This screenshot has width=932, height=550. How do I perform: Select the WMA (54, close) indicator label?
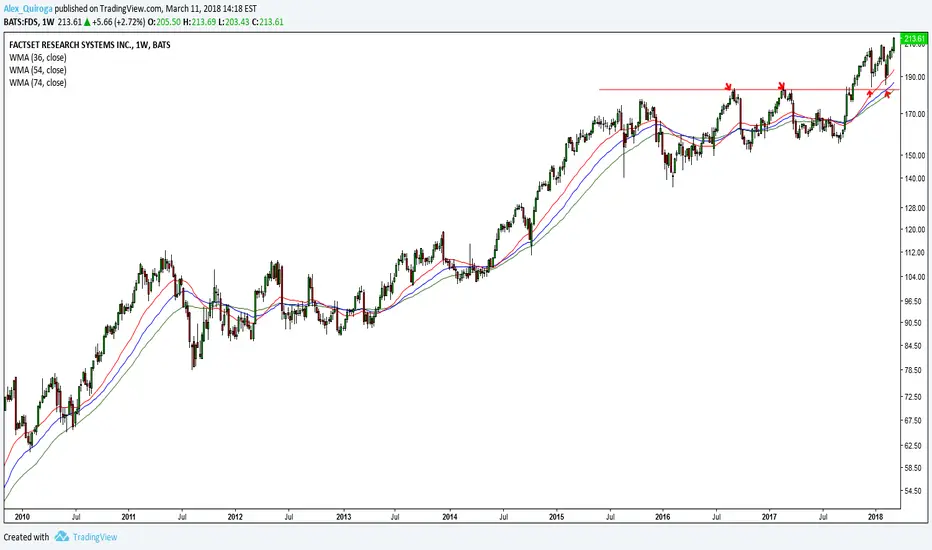tap(38, 70)
